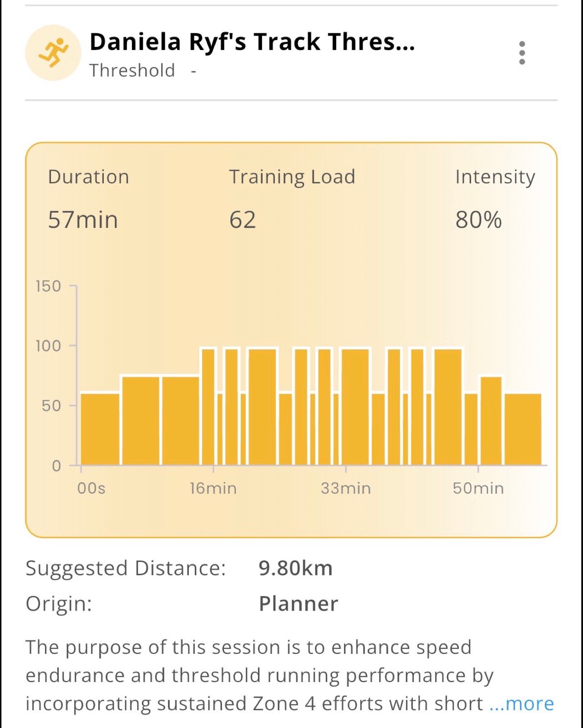Tap the 9.80km suggested distance value
This screenshot has width=583, height=728.
click(x=295, y=568)
